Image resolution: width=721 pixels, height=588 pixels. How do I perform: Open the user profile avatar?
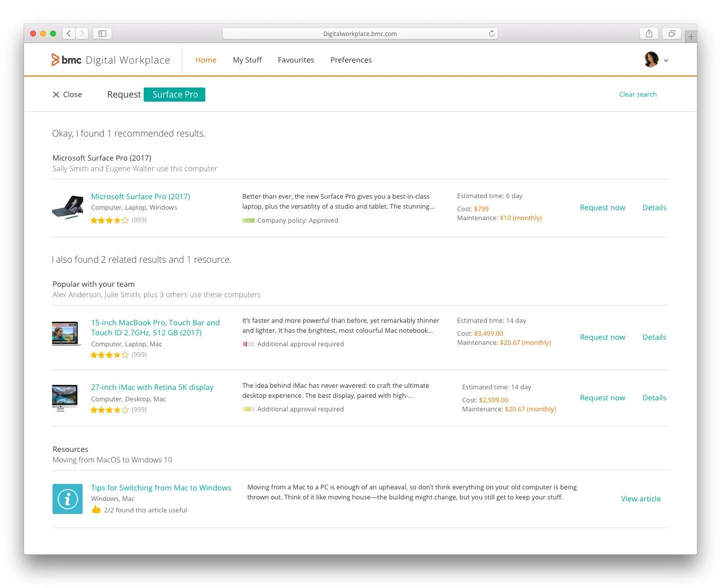[x=651, y=60]
